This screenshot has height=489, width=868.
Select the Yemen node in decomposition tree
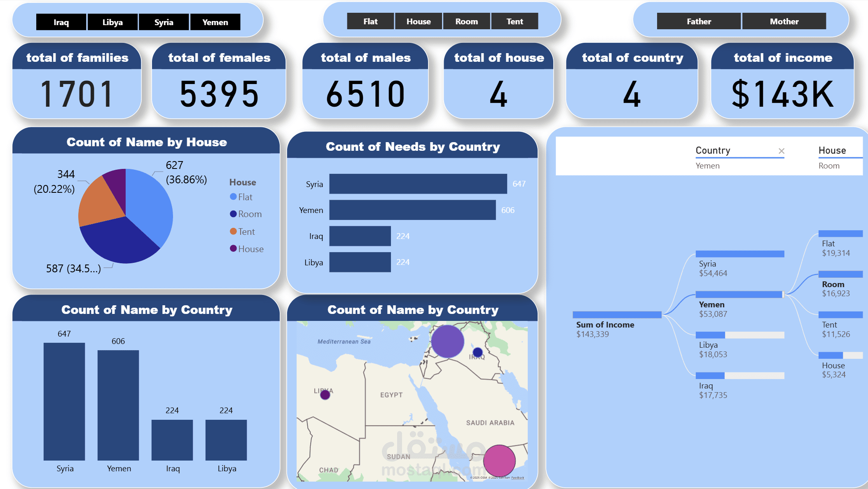pos(740,295)
